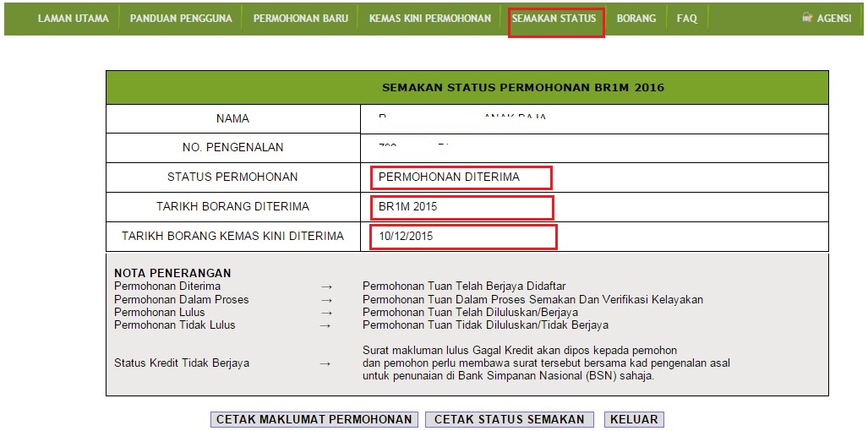Click the 'Permohonan Lulus' note term

pyautogui.click(x=160, y=312)
